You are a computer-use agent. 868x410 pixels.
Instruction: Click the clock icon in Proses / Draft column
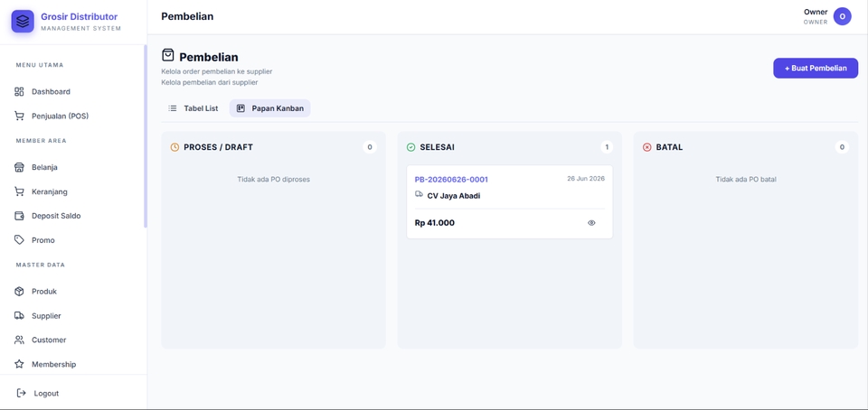(x=175, y=147)
